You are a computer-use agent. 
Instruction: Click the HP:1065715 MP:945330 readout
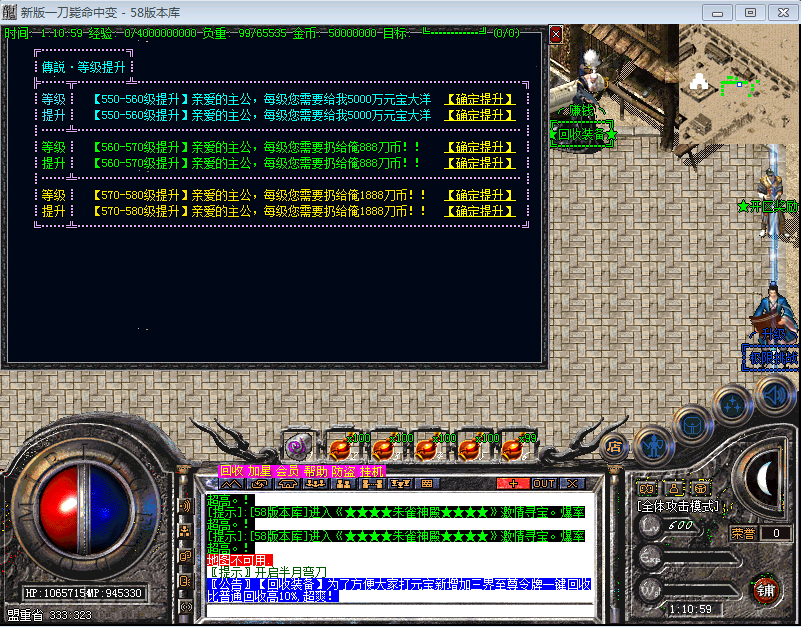pyautogui.click(x=84, y=593)
